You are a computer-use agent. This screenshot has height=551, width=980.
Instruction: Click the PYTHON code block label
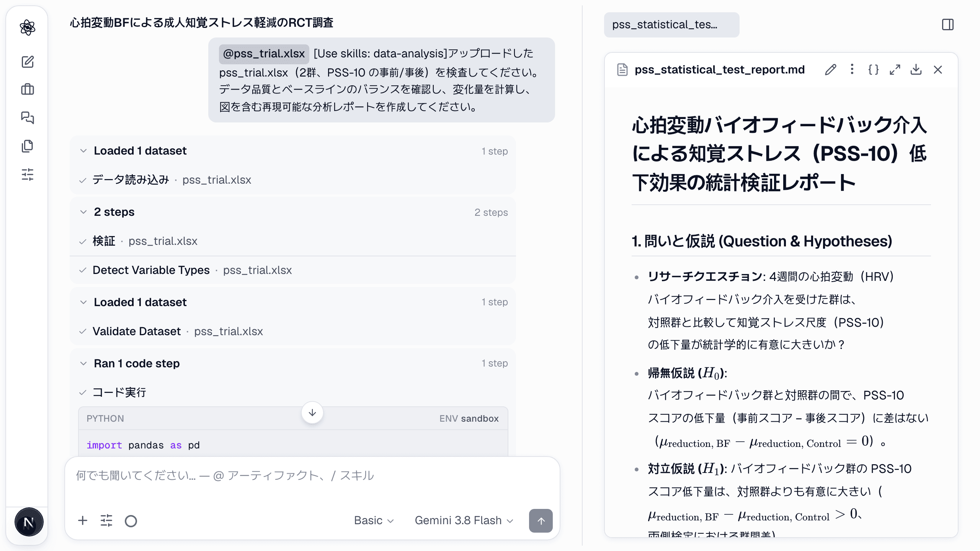105,419
